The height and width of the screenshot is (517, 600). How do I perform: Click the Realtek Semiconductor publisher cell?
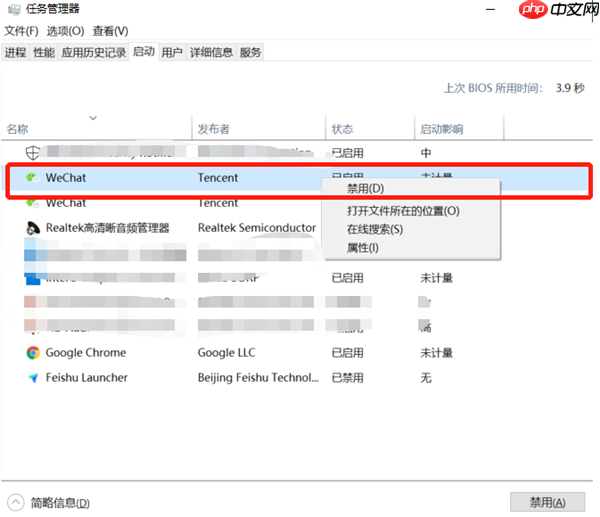tap(257, 228)
